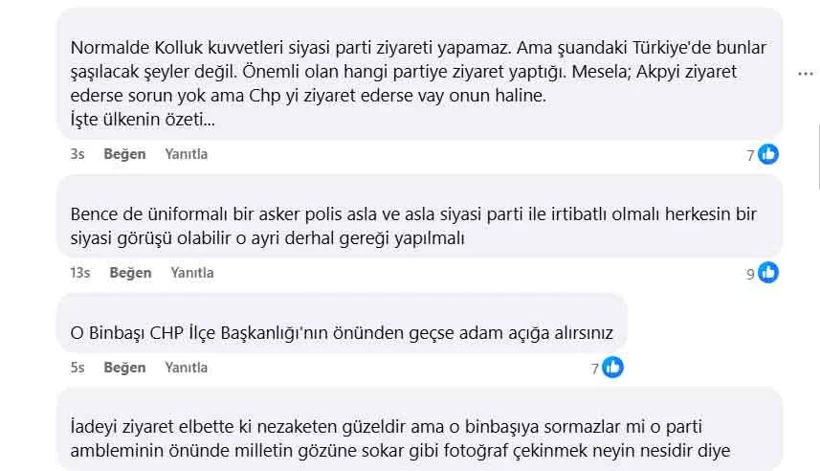Image resolution: width=820 pixels, height=471 pixels.
Task: Click Beğen under the Kolluk kuvvetleri comment
Action: click(125, 154)
